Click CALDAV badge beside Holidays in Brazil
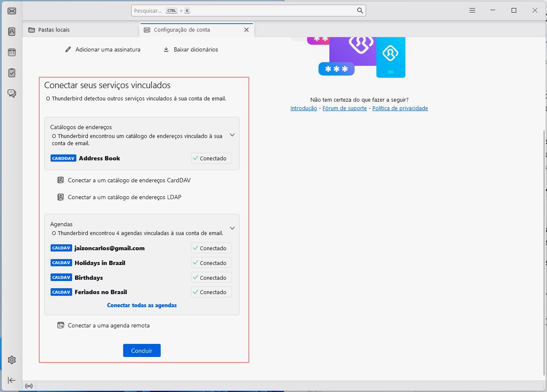 61,262
